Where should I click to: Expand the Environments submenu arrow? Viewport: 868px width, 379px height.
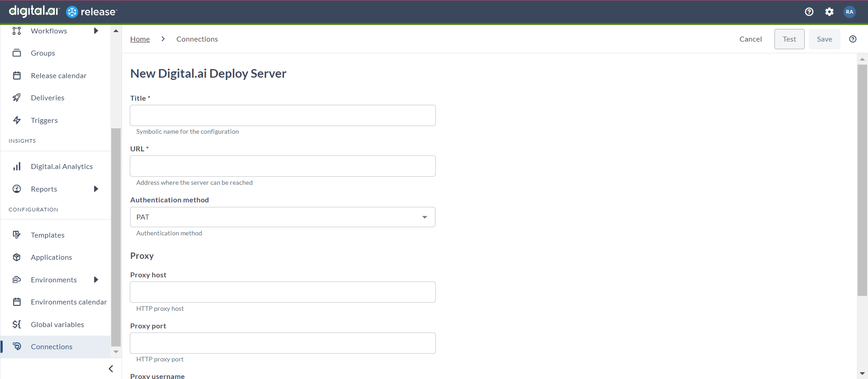tap(96, 280)
